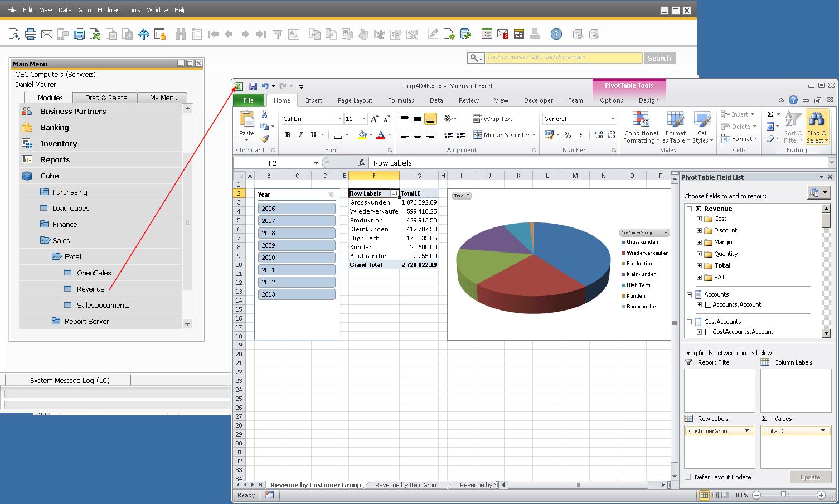Image resolution: width=839 pixels, height=504 pixels.
Task: Expand the Cost field folder
Action: 699,219
